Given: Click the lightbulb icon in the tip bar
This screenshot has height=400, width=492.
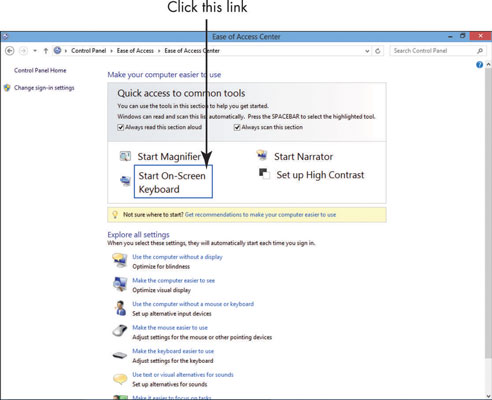Looking at the screenshot, I should pyautogui.click(x=115, y=215).
